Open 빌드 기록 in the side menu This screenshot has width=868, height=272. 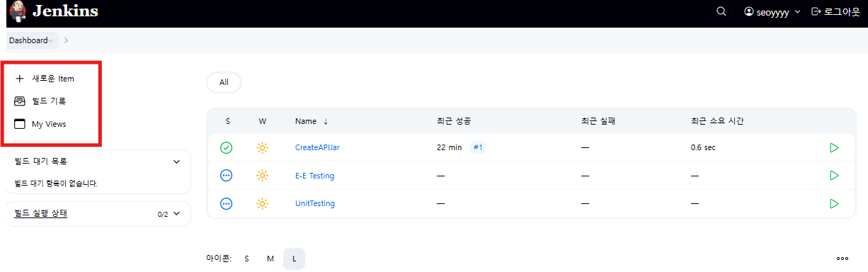[49, 101]
